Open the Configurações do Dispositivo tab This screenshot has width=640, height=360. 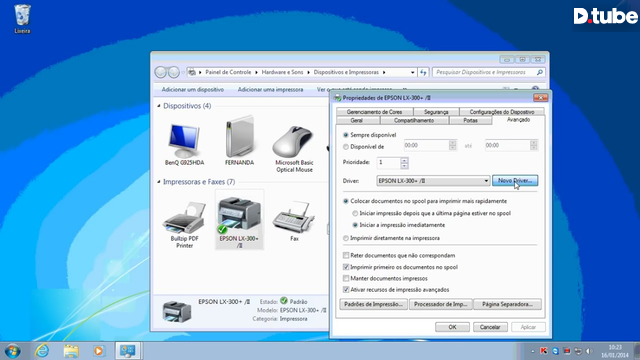502,112
